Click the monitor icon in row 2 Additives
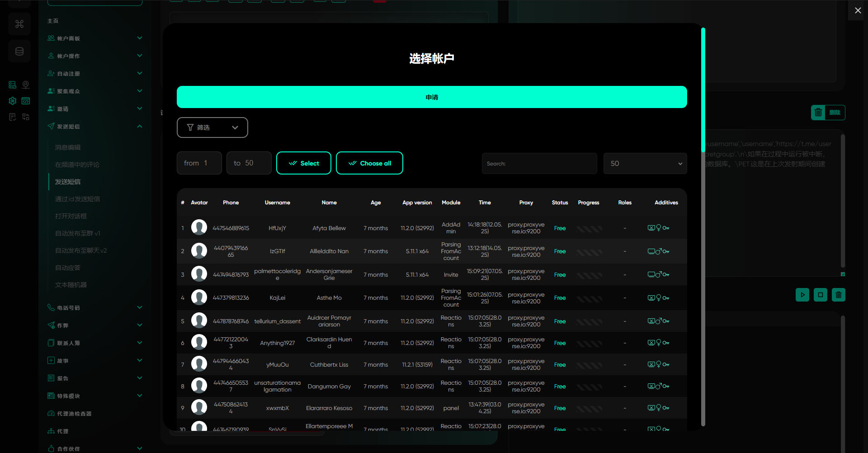 click(651, 251)
